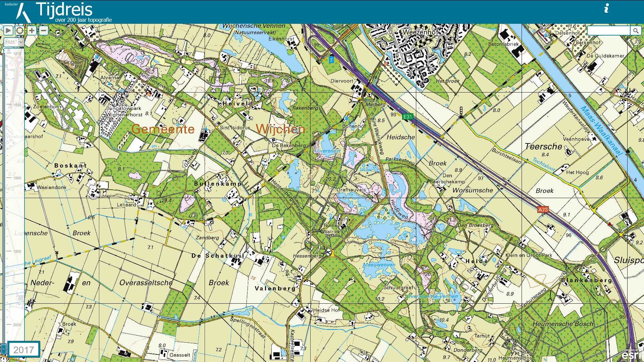This screenshot has width=644, height=362.
Task: Click the 'Donderberg' label
Action: point(468,350)
